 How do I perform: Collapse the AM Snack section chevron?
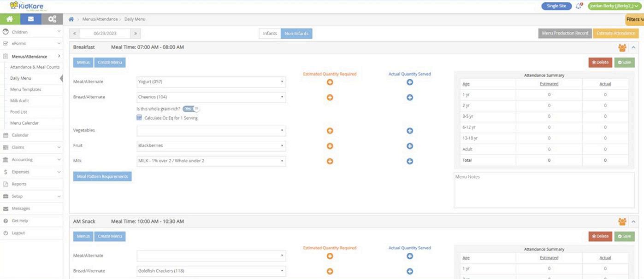pos(633,221)
